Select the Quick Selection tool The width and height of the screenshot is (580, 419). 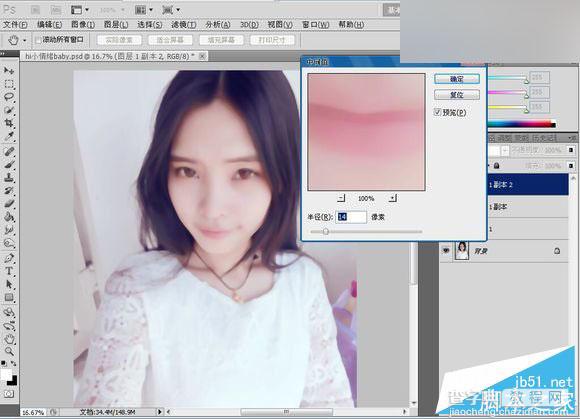pyautogui.click(x=9, y=110)
